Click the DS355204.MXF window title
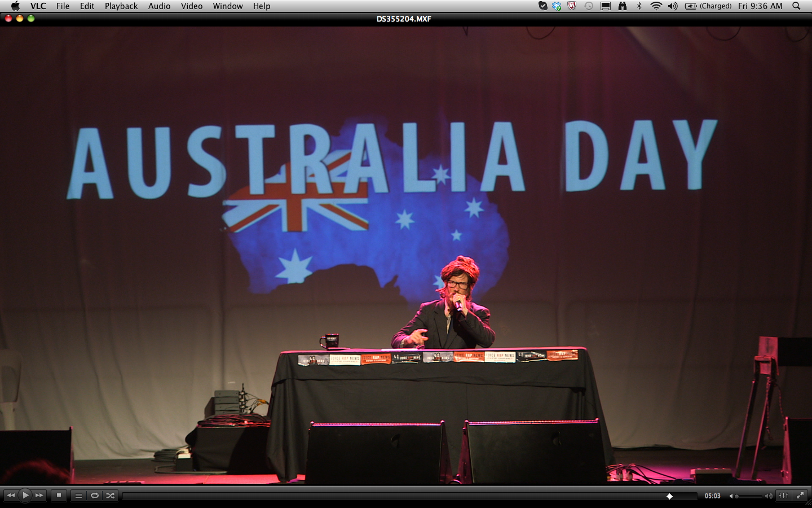812x508 pixels. (x=404, y=19)
